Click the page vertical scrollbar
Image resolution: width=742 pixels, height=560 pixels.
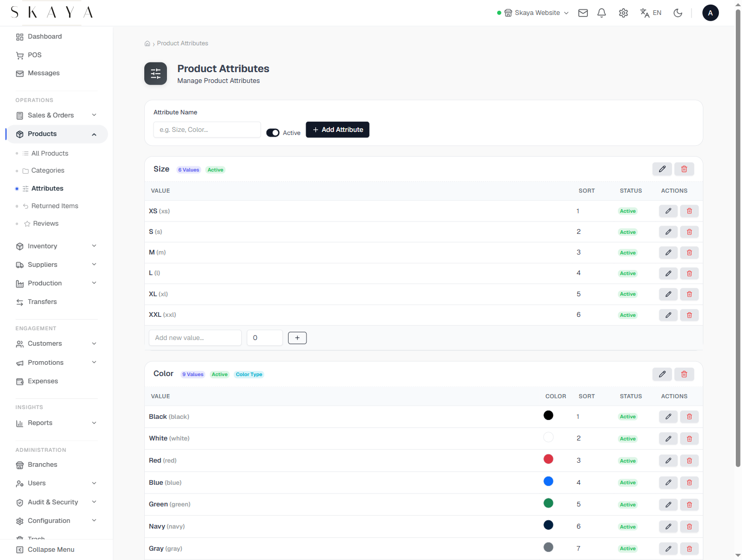pyautogui.click(x=738, y=237)
